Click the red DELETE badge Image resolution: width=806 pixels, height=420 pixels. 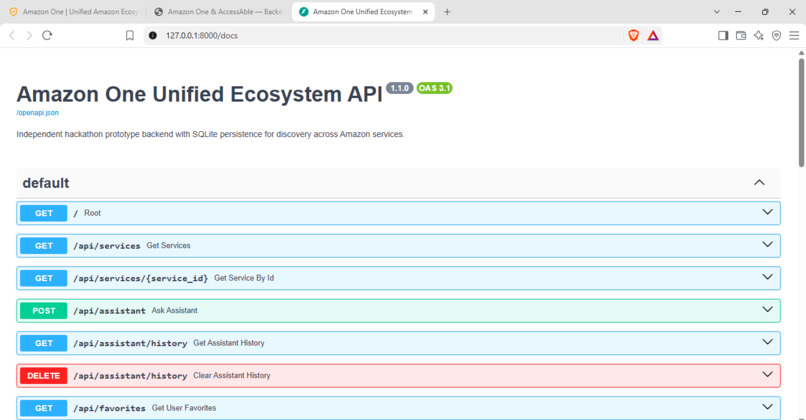[x=44, y=376]
